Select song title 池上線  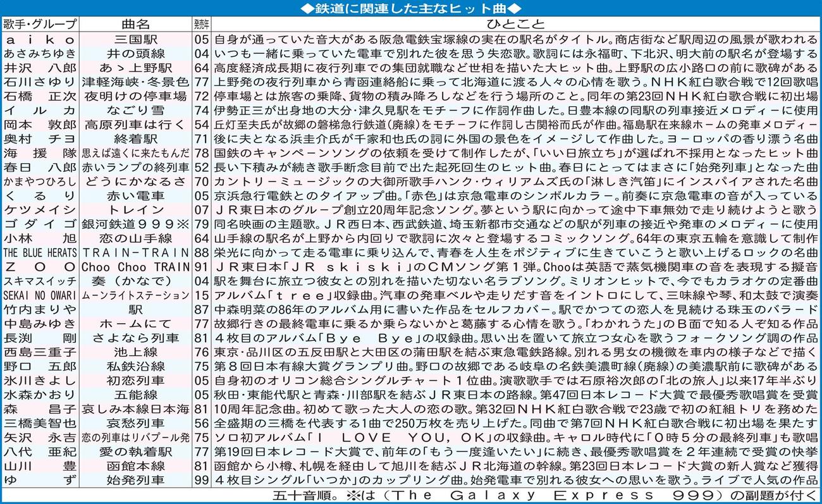(x=135, y=352)
